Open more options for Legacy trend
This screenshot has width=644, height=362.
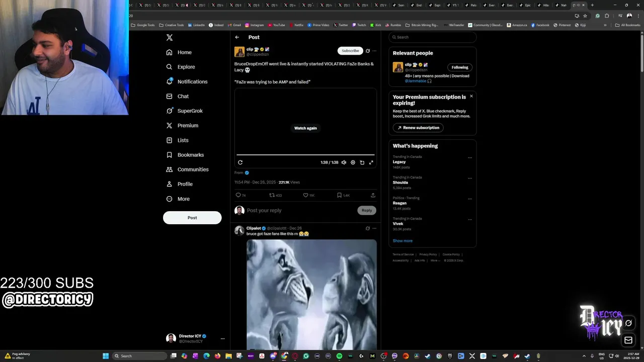(470, 157)
